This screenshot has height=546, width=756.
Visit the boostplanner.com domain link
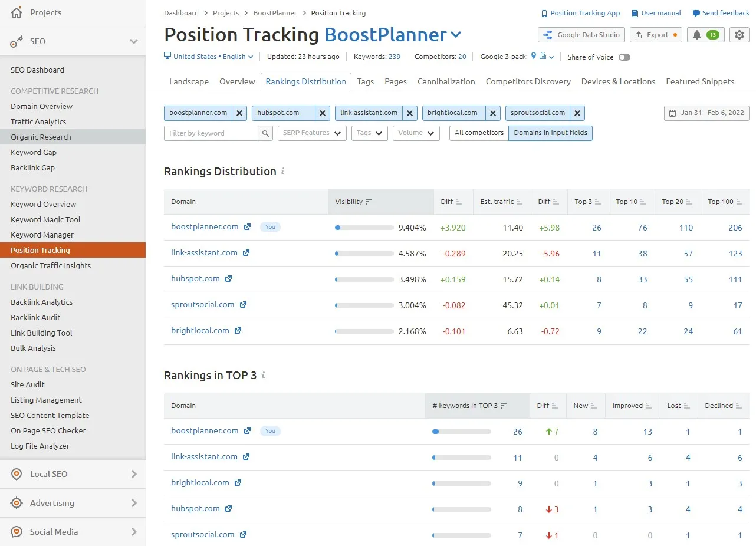205,226
